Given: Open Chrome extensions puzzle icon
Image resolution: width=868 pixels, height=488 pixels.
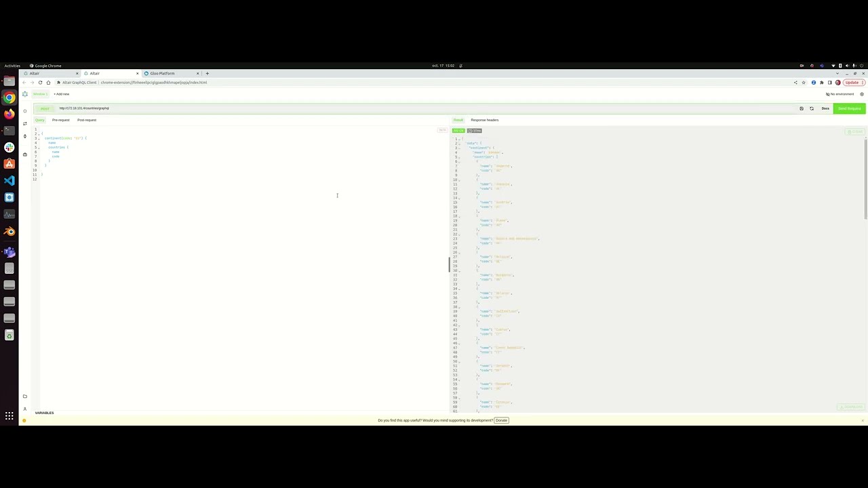Looking at the screenshot, I should pyautogui.click(x=821, y=83).
